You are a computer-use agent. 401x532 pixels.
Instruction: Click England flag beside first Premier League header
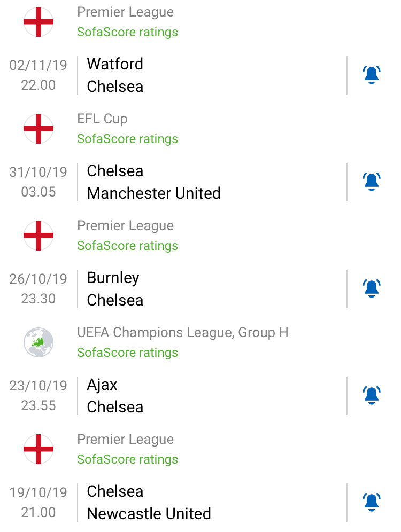click(x=38, y=22)
